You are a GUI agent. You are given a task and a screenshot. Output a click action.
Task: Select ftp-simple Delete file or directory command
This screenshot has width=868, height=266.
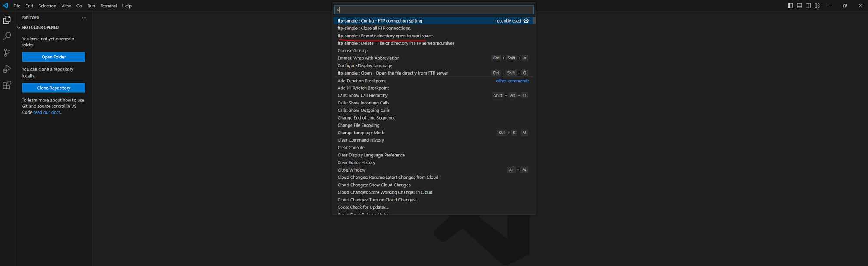coord(433,43)
